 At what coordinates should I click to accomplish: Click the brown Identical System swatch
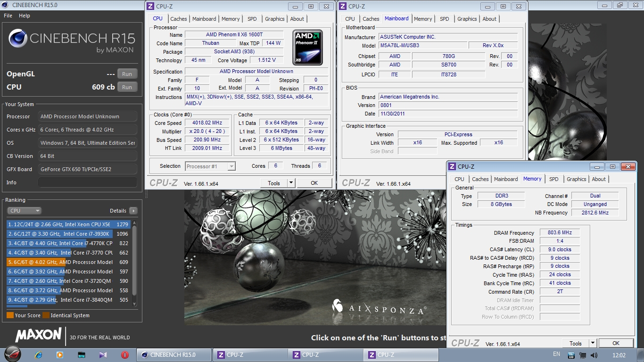[x=46, y=315]
